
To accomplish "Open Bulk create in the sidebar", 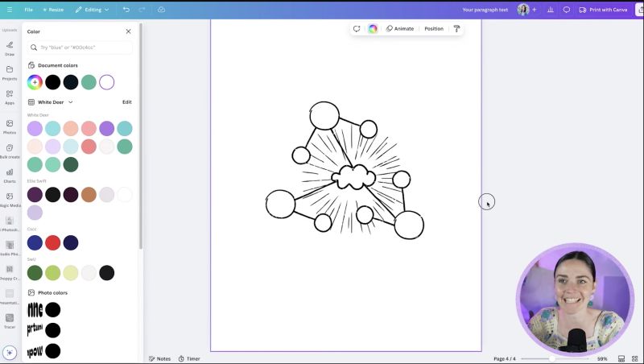I will [10, 151].
